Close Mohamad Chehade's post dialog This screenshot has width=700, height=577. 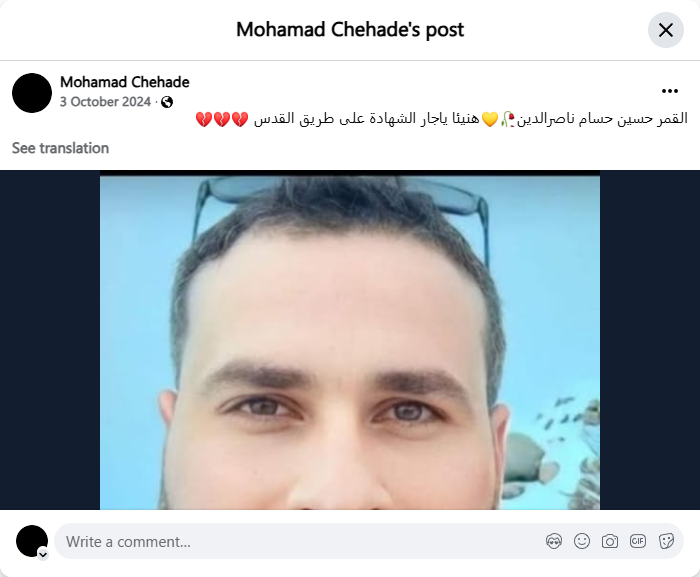[x=666, y=30]
